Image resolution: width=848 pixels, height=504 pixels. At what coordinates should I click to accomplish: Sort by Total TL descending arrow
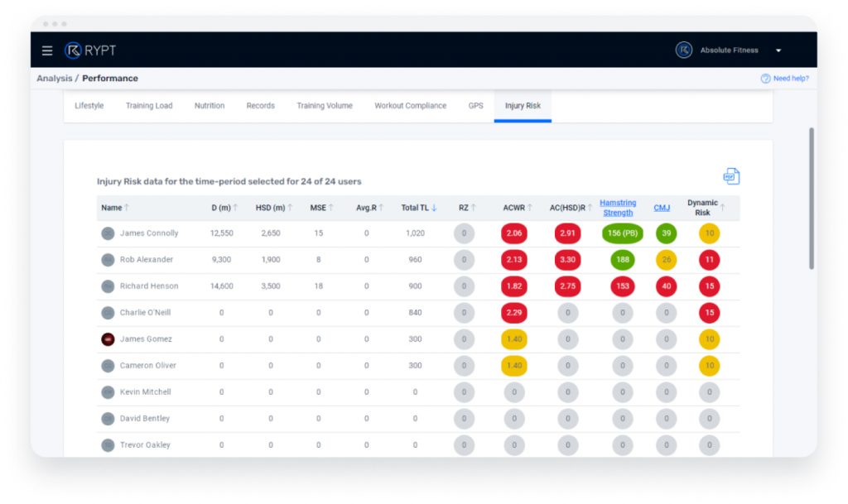(434, 208)
